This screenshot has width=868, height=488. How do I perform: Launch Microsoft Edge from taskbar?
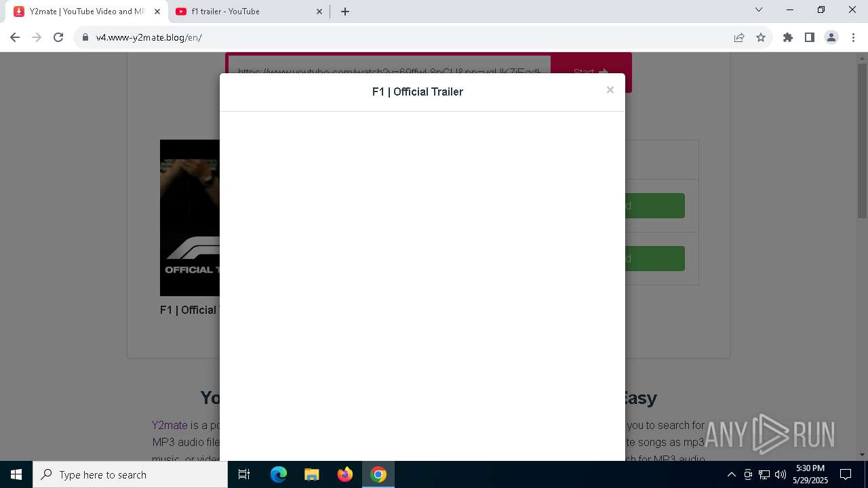pyautogui.click(x=279, y=474)
